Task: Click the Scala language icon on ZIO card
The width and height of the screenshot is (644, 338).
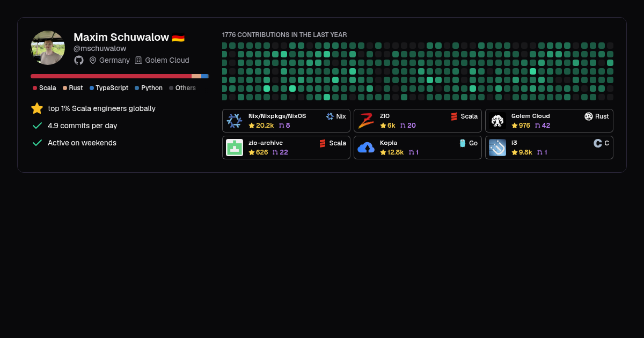Action: coord(454,116)
